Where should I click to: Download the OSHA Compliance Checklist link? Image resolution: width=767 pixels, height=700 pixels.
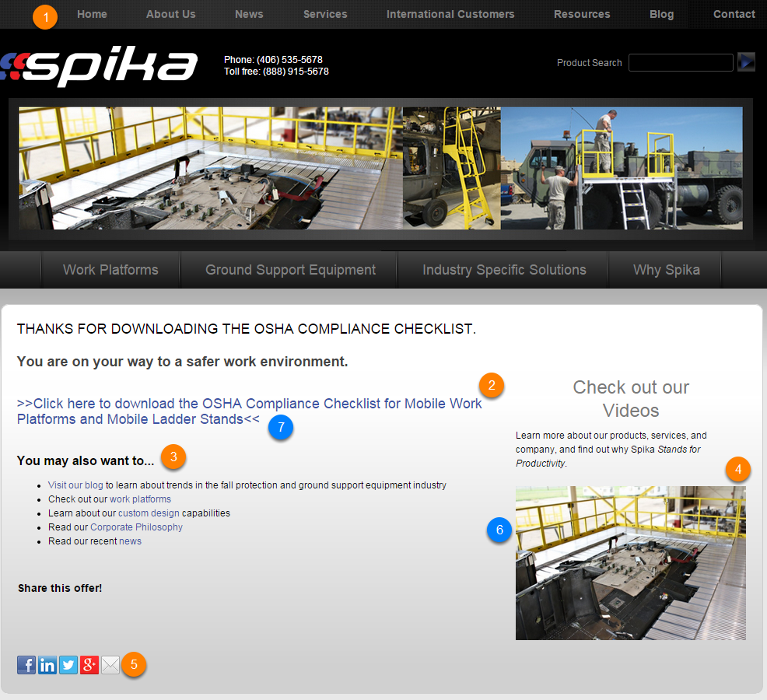249,411
